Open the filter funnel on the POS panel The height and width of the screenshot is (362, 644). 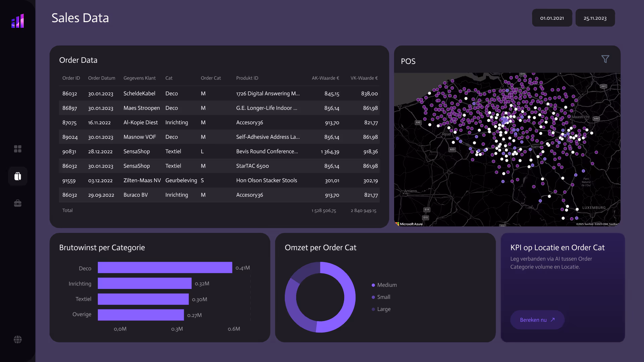pos(605,59)
